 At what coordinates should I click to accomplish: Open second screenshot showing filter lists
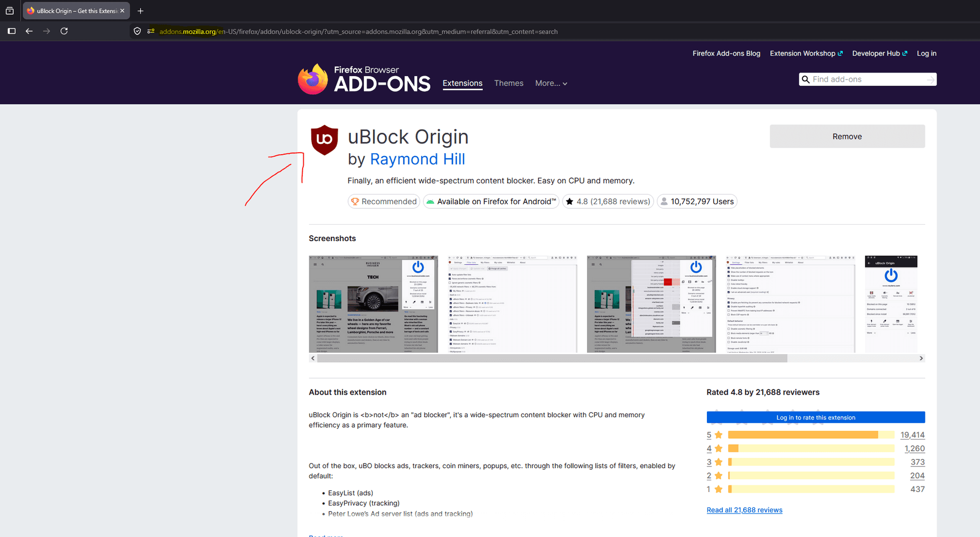[x=512, y=304]
